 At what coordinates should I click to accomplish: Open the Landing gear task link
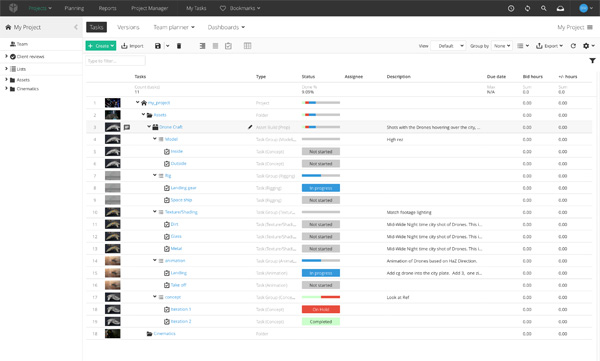tap(183, 188)
